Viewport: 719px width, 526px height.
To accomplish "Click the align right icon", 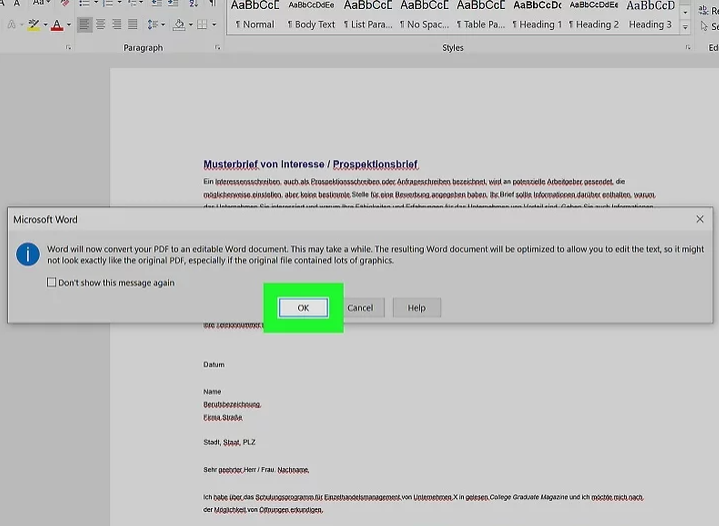I will pos(118,24).
